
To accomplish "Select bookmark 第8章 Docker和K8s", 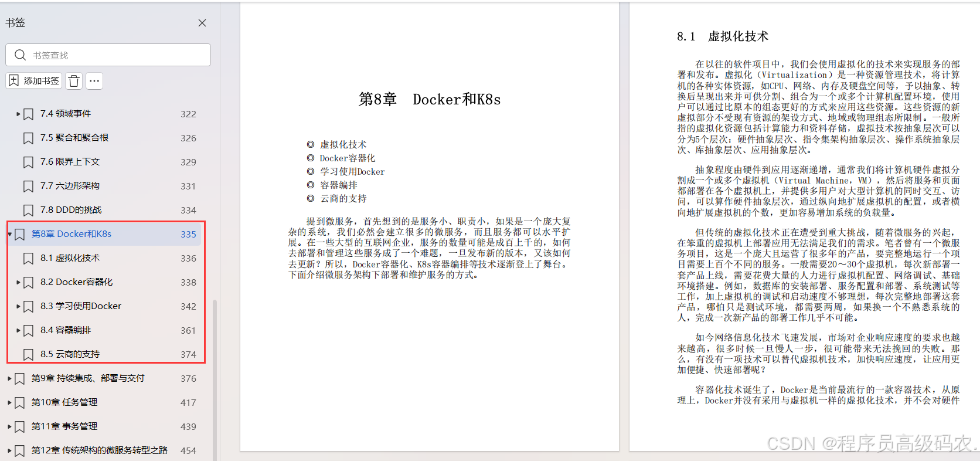I will point(72,234).
